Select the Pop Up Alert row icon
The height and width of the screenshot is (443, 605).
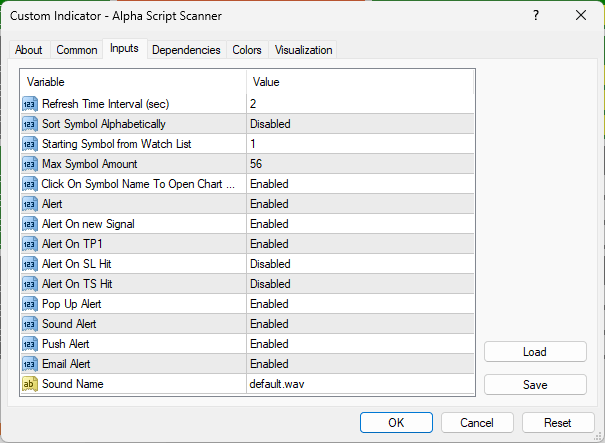(x=29, y=304)
